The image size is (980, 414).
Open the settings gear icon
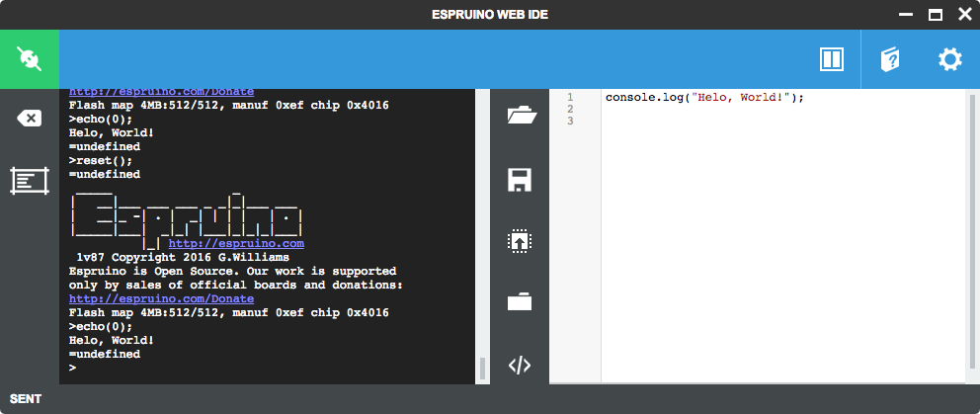click(950, 59)
